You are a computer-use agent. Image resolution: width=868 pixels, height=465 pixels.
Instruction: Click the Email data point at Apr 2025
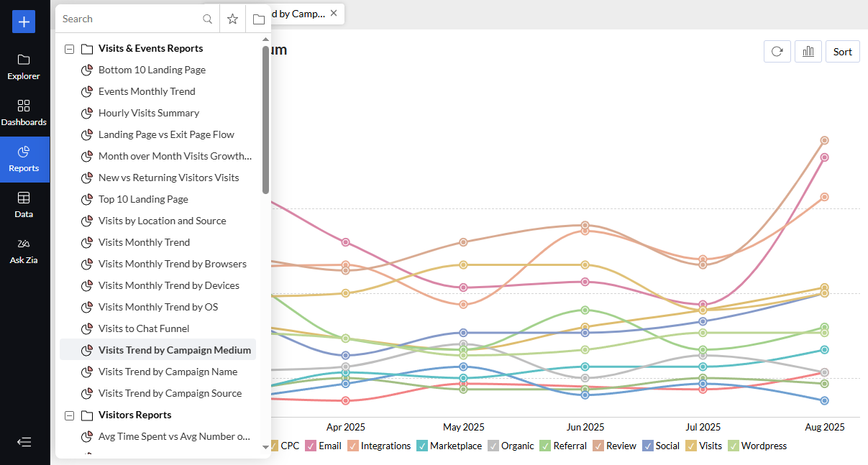[x=346, y=242]
